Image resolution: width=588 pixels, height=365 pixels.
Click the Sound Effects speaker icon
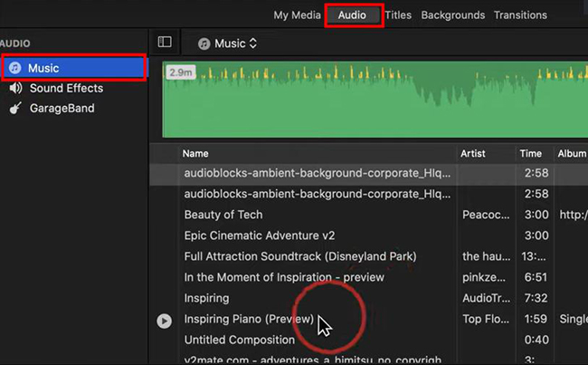[15, 88]
